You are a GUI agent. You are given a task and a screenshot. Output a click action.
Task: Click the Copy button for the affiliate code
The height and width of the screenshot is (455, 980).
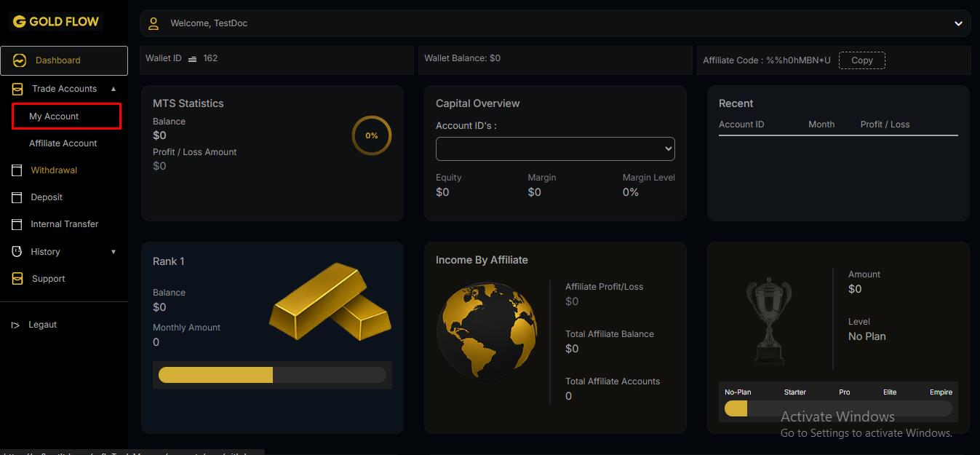point(861,60)
